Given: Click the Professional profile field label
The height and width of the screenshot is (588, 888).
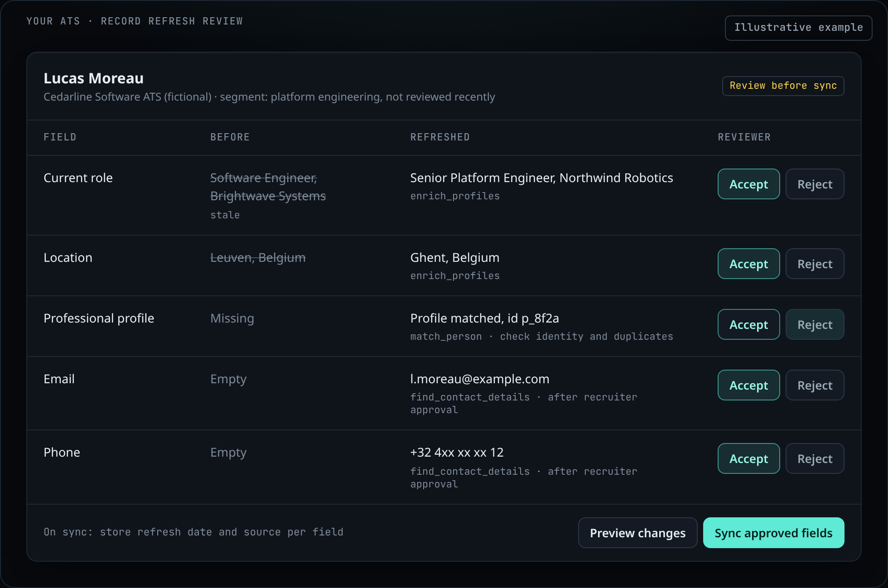Looking at the screenshot, I should tap(99, 318).
